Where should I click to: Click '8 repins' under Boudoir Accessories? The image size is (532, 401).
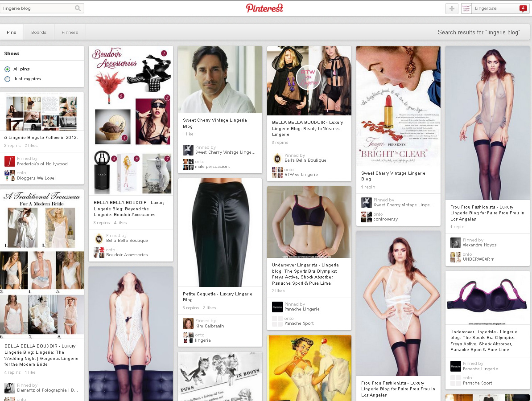point(102,223)
